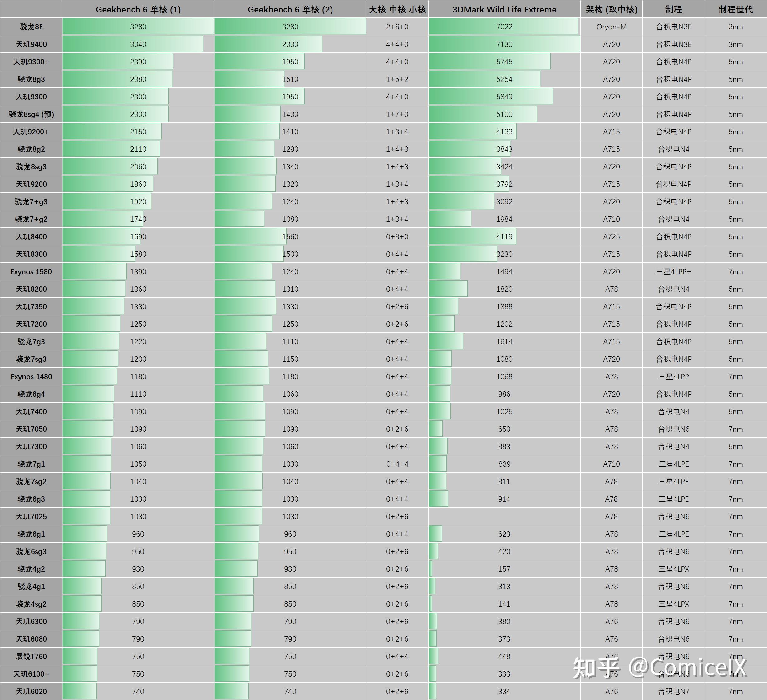Click the 0+8+0 core configuration cell
The height and width of the screenshot is (700, 767).
pos(397,236)
